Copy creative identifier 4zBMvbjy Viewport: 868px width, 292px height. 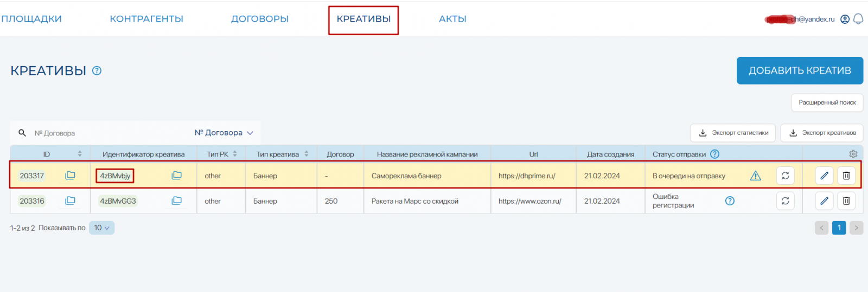pyautogui.click(x=176, y=176)
